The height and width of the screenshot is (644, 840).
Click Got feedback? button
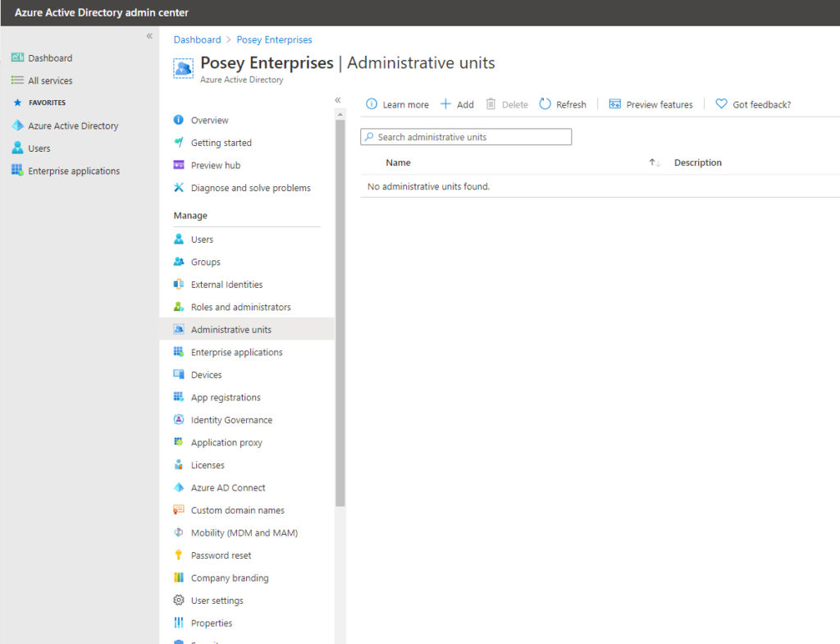(753, 104)
